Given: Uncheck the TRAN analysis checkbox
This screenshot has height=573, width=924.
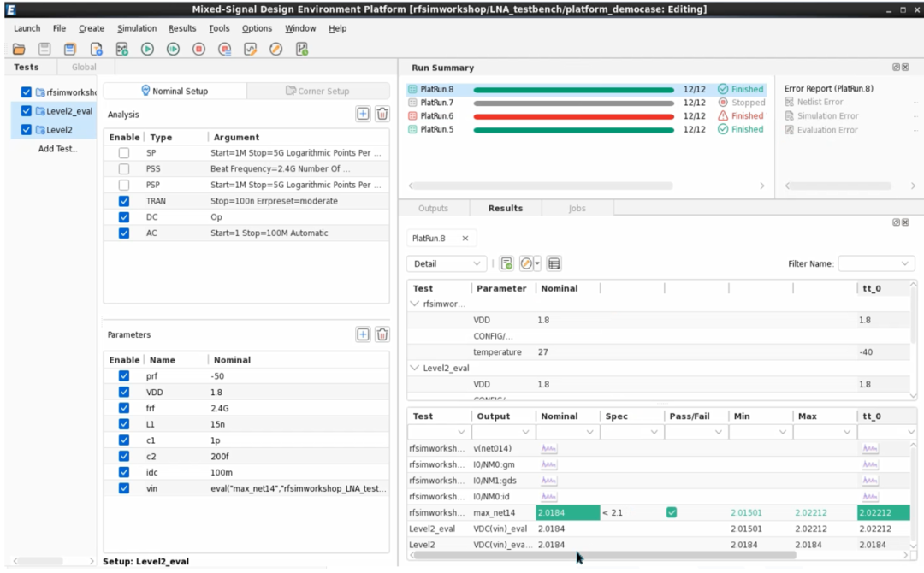Looking at the screenshot, I should 124,201.
